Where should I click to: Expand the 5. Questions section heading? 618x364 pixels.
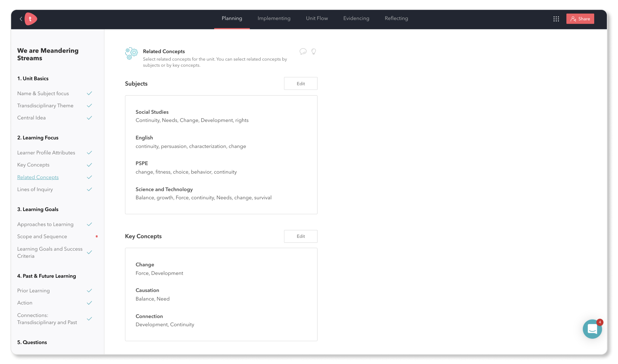click(x=32, y=342)
